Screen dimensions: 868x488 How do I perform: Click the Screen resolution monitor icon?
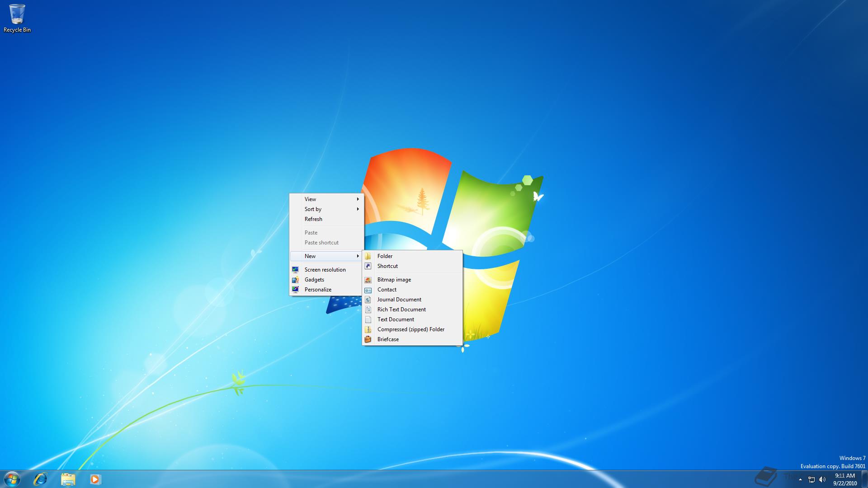[x=295, y=270]
